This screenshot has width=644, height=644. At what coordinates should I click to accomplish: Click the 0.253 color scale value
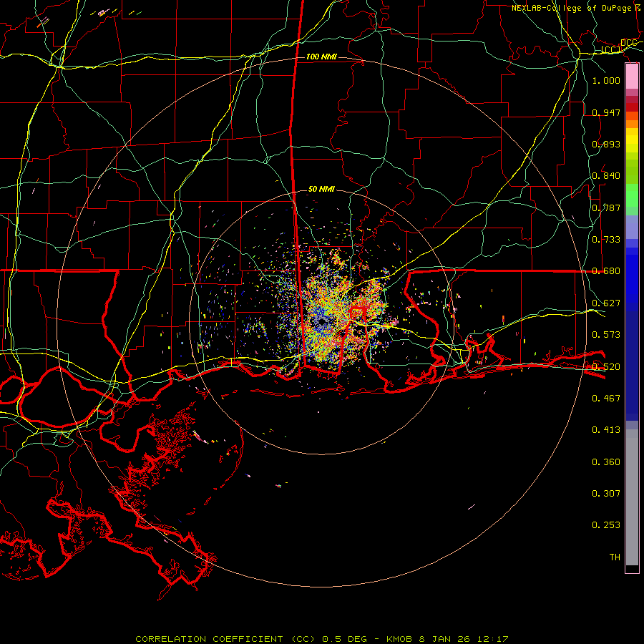(606, 525)
